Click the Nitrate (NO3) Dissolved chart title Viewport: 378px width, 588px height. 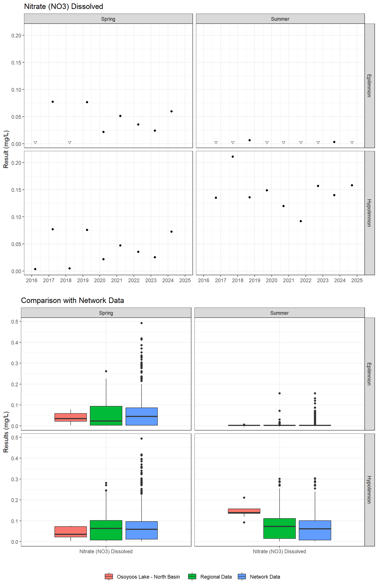[x=64, y=6]
